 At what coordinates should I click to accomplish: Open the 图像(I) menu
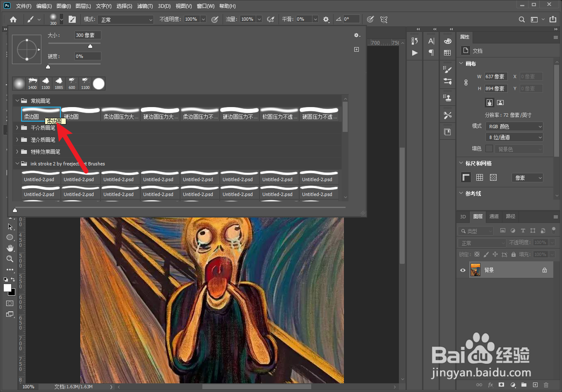(63, 6)
